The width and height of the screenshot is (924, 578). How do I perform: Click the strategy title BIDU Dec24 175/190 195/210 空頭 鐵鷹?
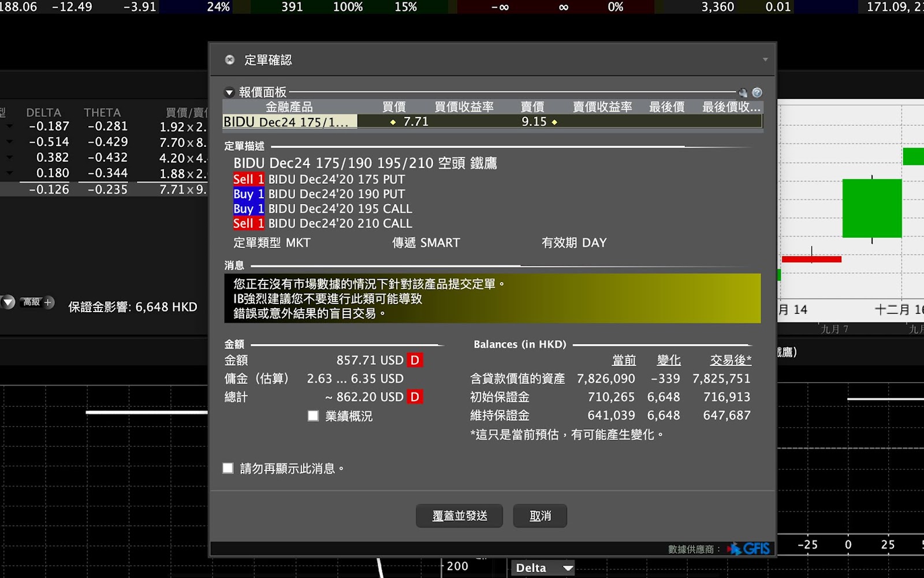pos(365,164)
